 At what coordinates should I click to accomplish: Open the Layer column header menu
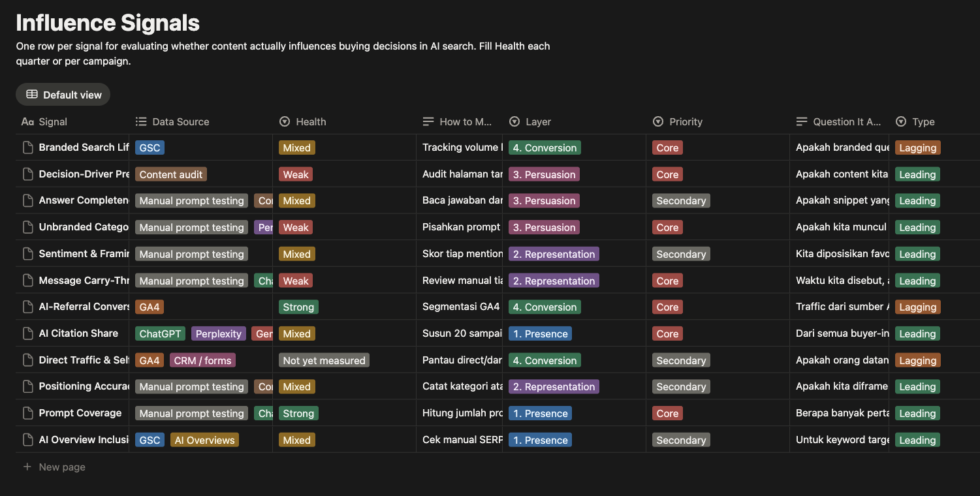[x=575, y=121]
